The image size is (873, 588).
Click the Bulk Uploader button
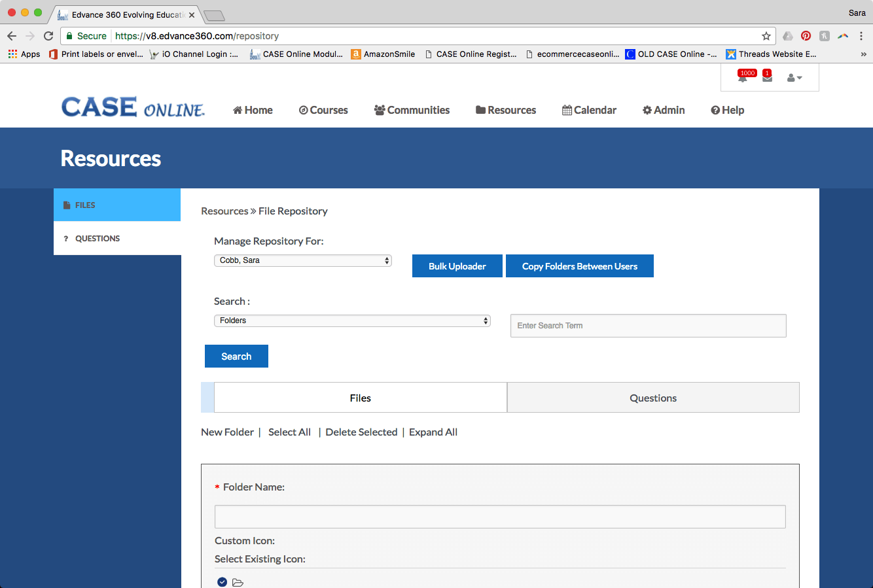457,266
